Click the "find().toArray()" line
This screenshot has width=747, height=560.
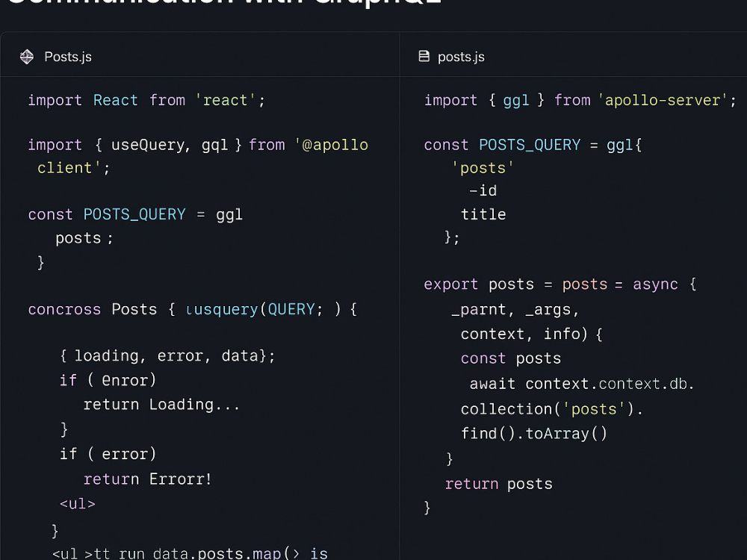pyautogui.click(x=534, y=434)
